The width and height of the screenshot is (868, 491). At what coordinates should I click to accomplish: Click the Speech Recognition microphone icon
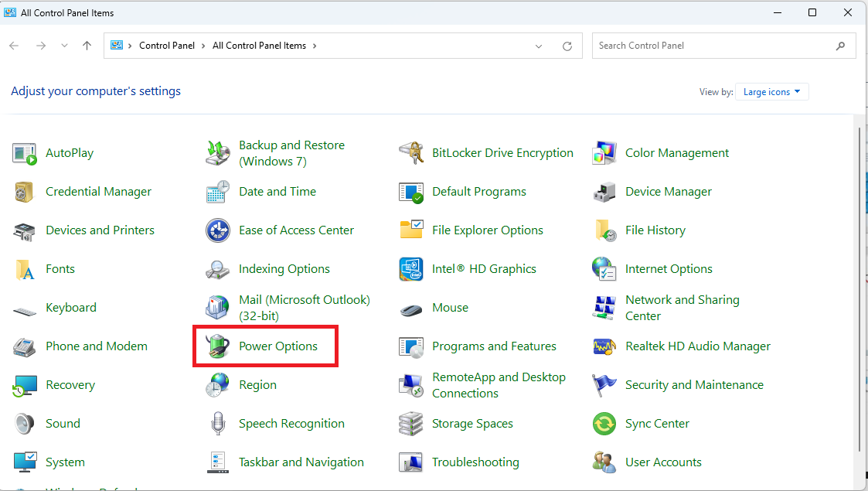(x=217, y=424)
